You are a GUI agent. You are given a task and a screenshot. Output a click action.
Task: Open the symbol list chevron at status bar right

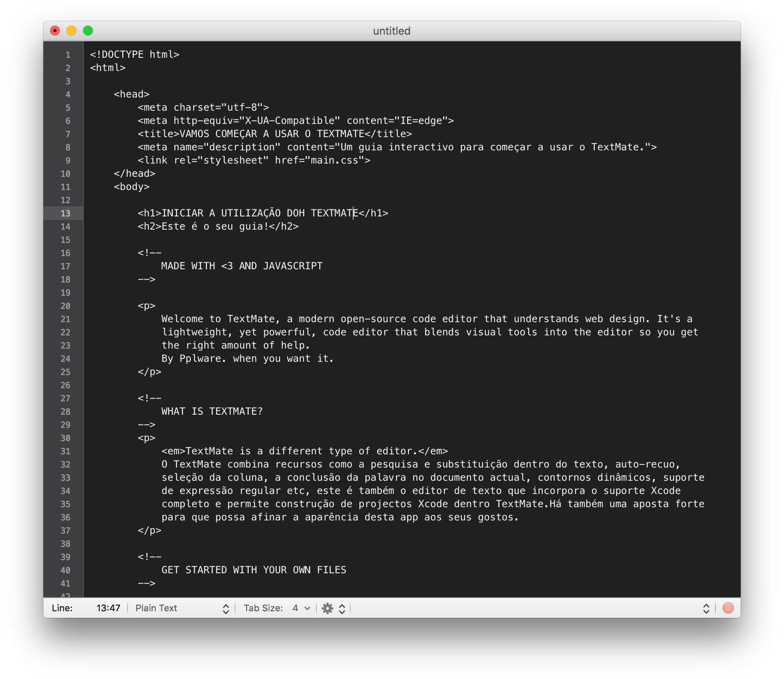click(706, 608)
